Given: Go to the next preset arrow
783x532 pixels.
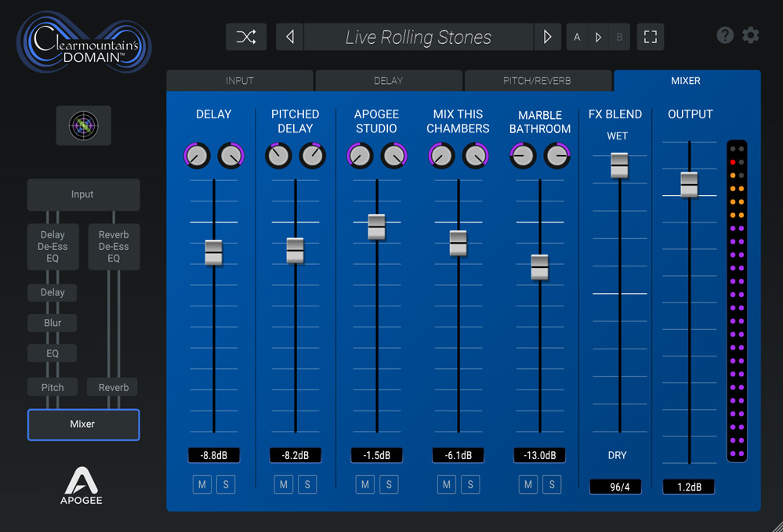Looking at the screenshot, I should 547,37.
